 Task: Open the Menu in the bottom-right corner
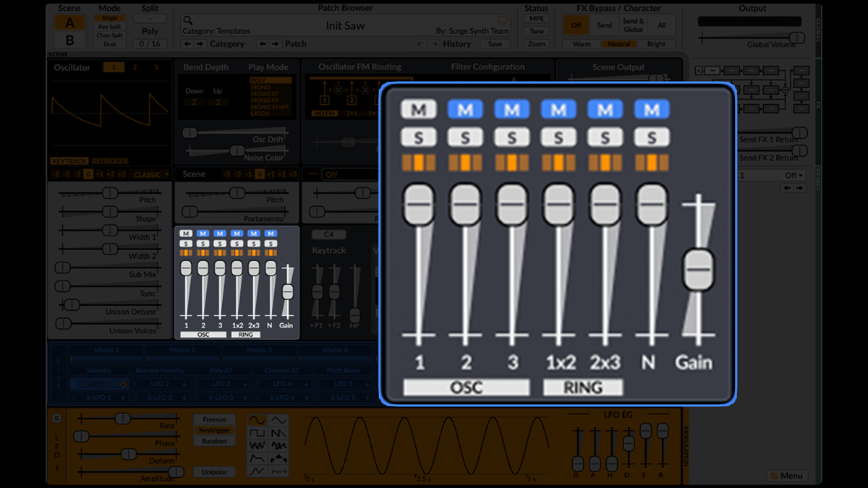point(787,476)
